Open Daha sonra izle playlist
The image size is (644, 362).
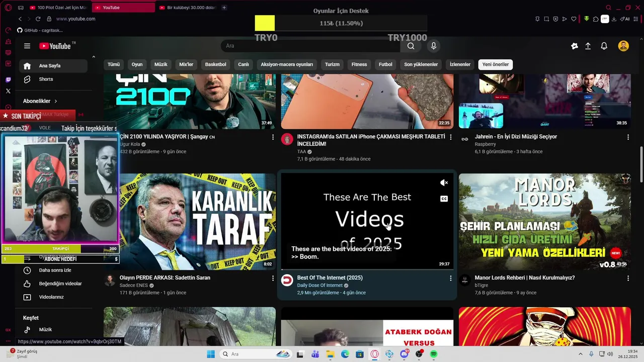pyautogui.click(x=53, y=270)
